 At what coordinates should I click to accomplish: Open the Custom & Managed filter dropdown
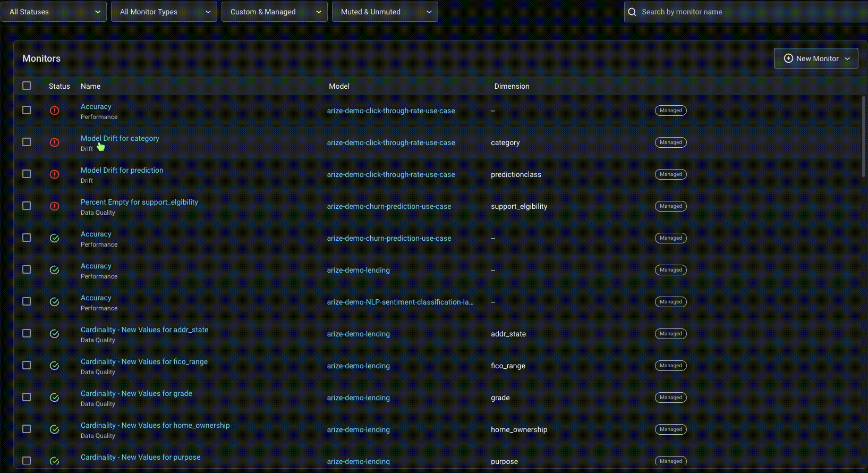275,12
